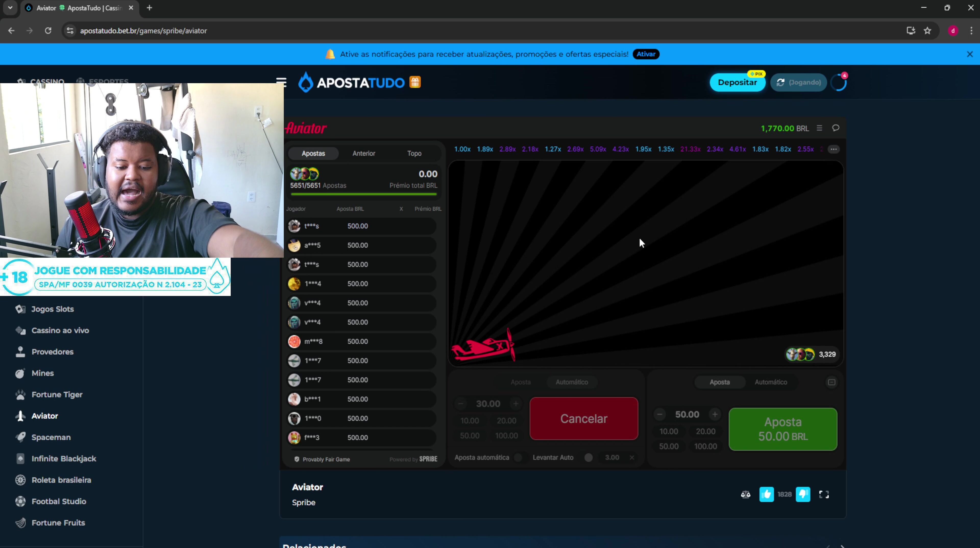Click the ApostaTudo droplet logo
980x548 pixels.
point(305,82)
